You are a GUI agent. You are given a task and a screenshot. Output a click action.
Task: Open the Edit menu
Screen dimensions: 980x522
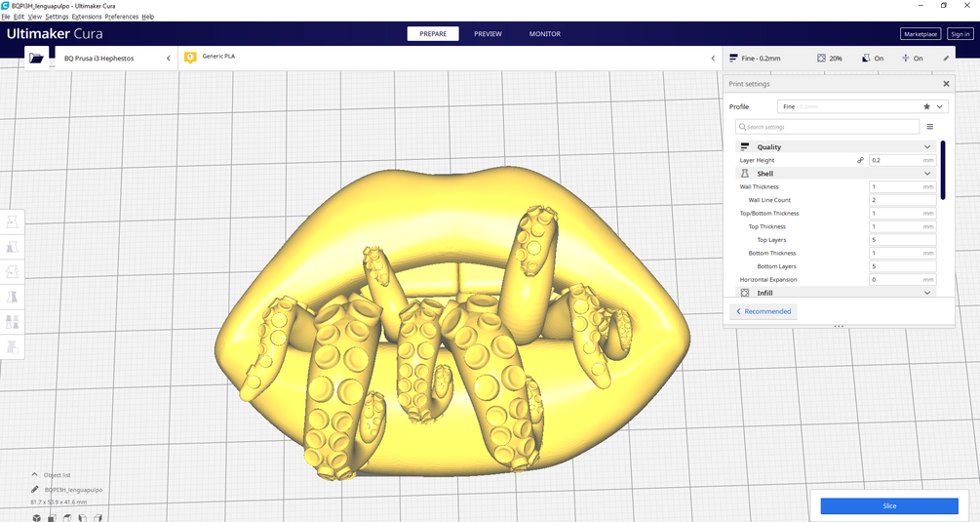(19, 17)
